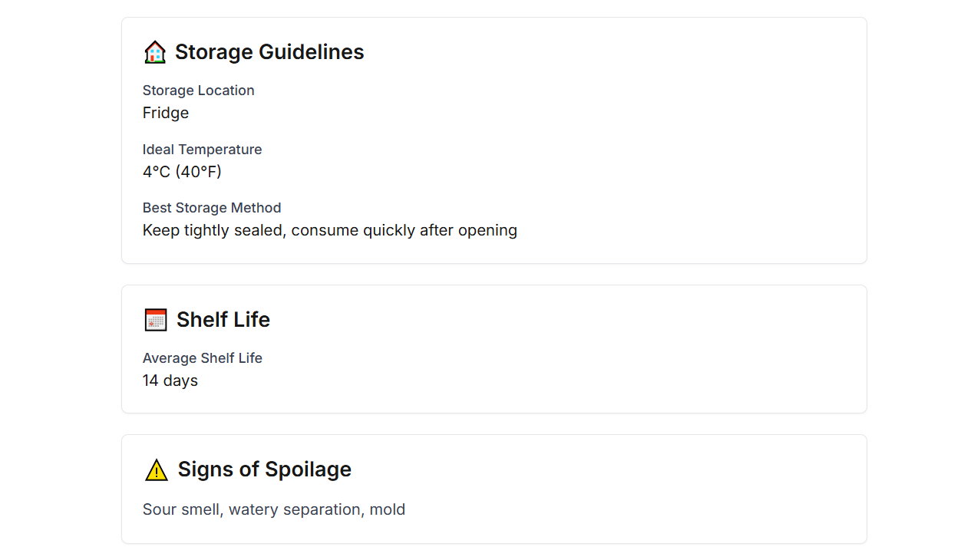This screenshot has width=974, height=560.
Task: Click the house icon beside Storage Guidelines
Action: [155, 52]
